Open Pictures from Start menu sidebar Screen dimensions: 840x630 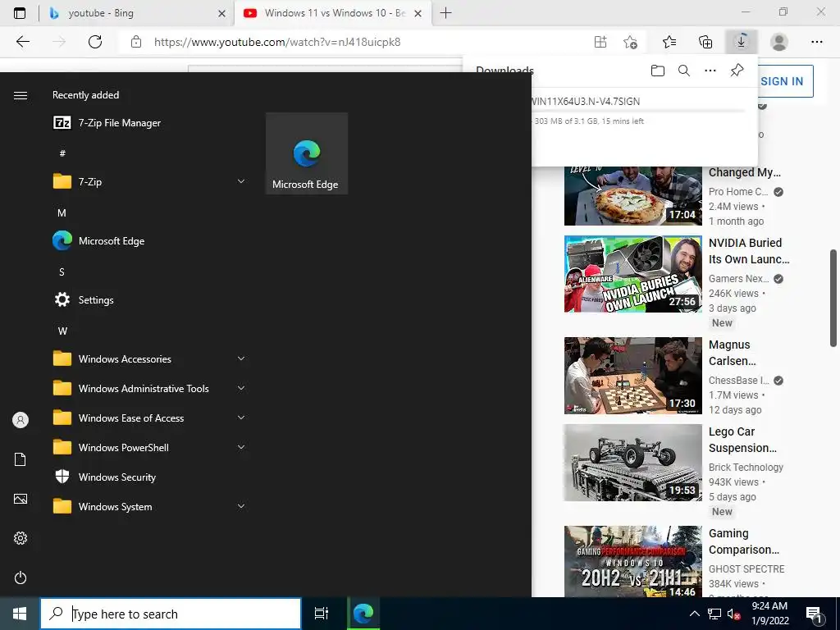(x=21, y=499)
